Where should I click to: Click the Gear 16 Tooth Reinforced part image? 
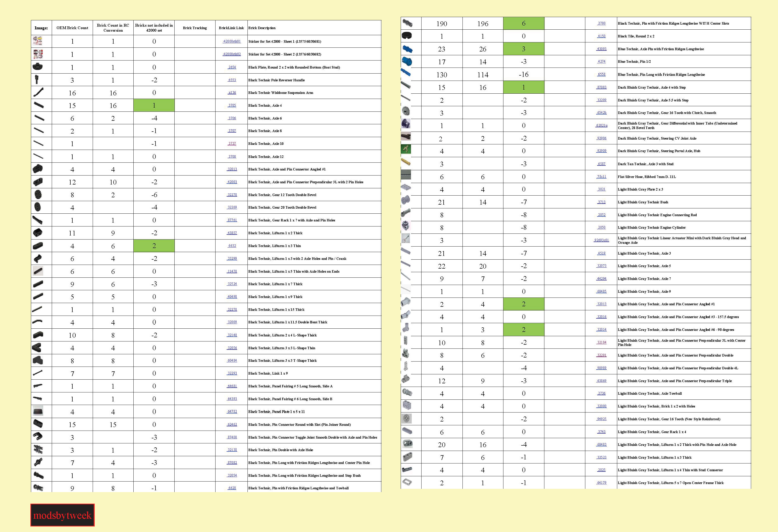tap(406, 419)
